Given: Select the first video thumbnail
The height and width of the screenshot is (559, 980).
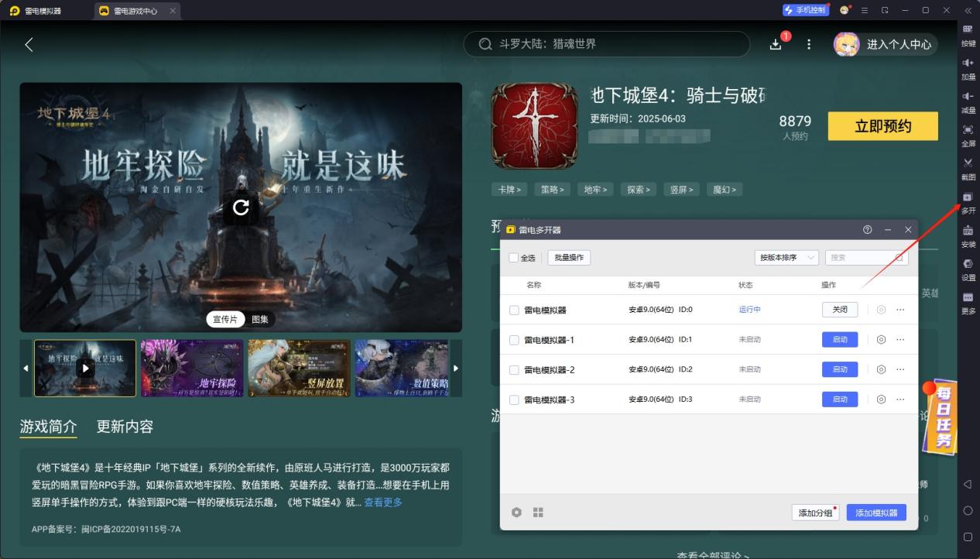Looking at the screenshot, I should tap(85, 369).
